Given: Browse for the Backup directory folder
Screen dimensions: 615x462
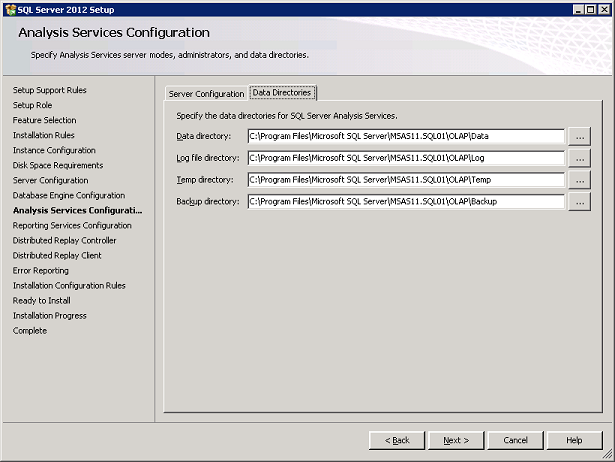Looking at the screenshot, I should pyautogui.click(x=580, y=202).
